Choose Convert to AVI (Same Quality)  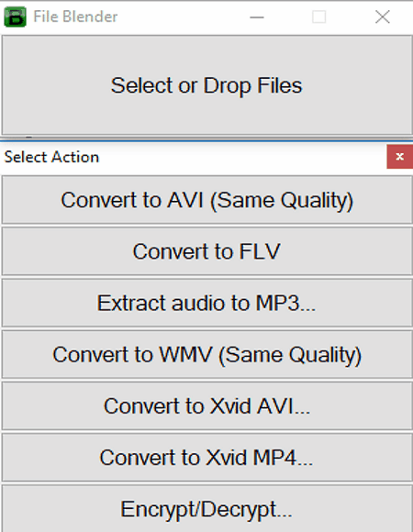pyautogui.click(x=207, y=200)
